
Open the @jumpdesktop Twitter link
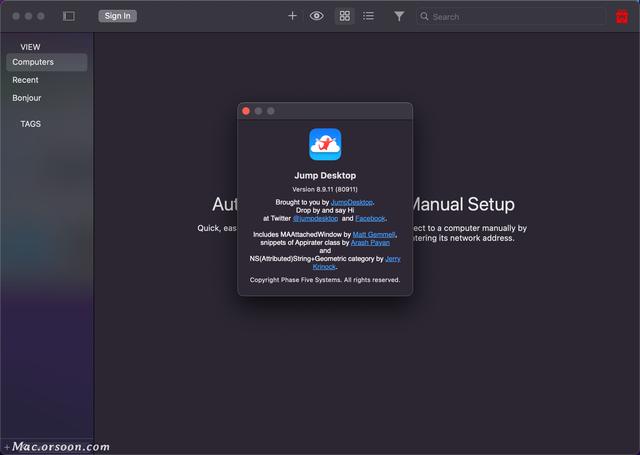point(315,218)
